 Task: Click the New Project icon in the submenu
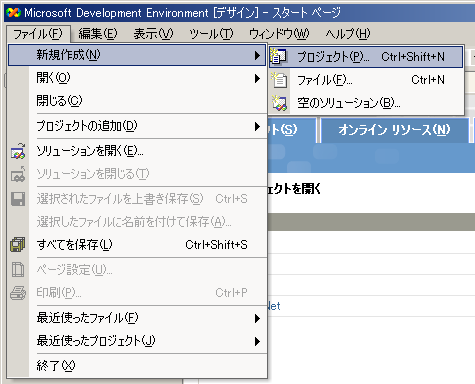[278, 56]
